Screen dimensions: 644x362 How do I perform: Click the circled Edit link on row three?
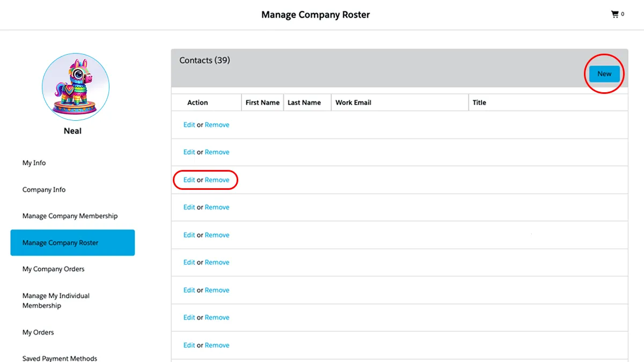click(x=189, y=180)
